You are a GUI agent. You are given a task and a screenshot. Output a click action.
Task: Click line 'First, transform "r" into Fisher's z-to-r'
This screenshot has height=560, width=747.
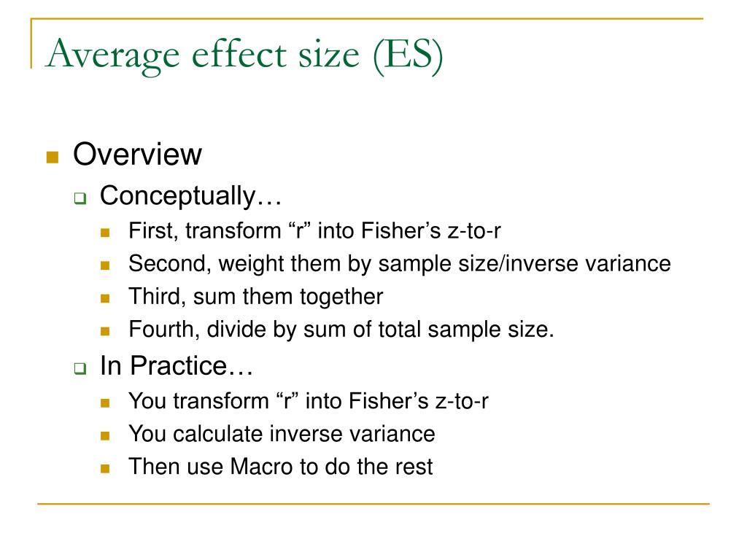point(314,231)
